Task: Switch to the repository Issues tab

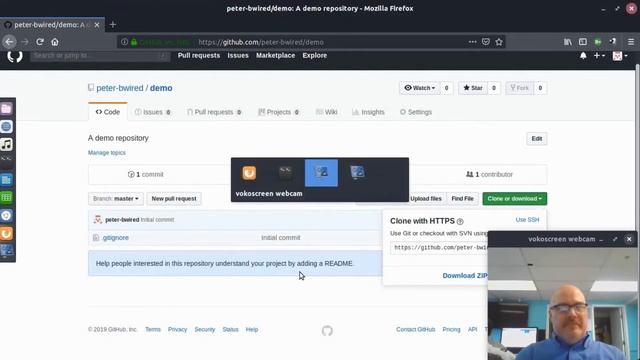Action: pyautogui.click(x=153, y=112)
